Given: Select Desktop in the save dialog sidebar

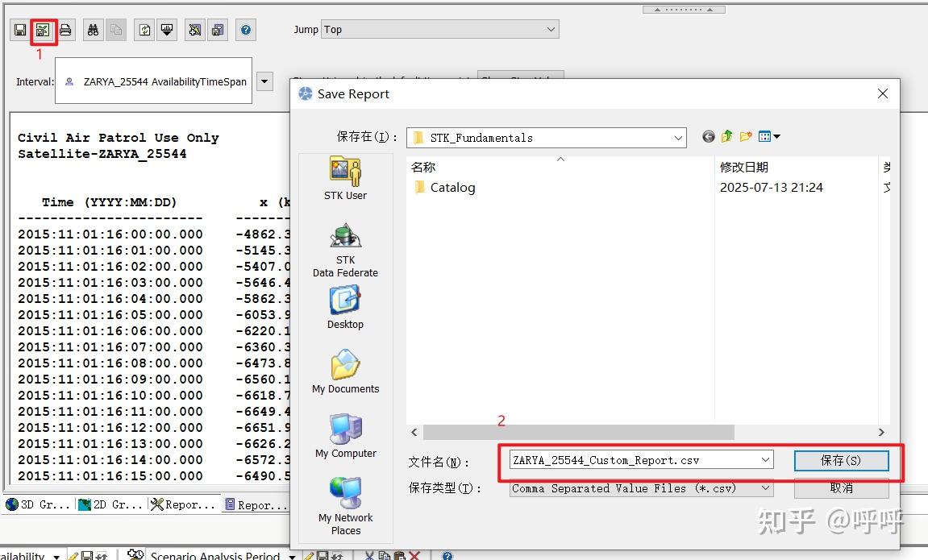Looking at the screenshot, I should click(x=345, y=306).
